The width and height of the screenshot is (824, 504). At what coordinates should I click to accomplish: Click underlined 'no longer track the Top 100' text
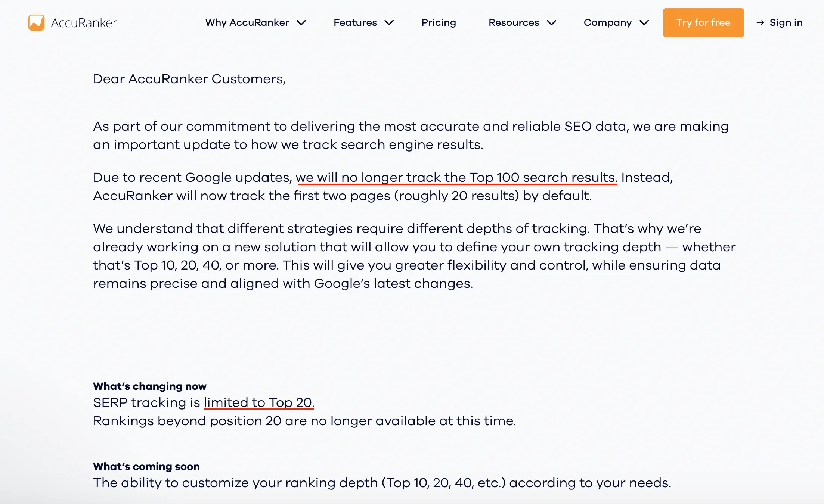tap(456, 177)
